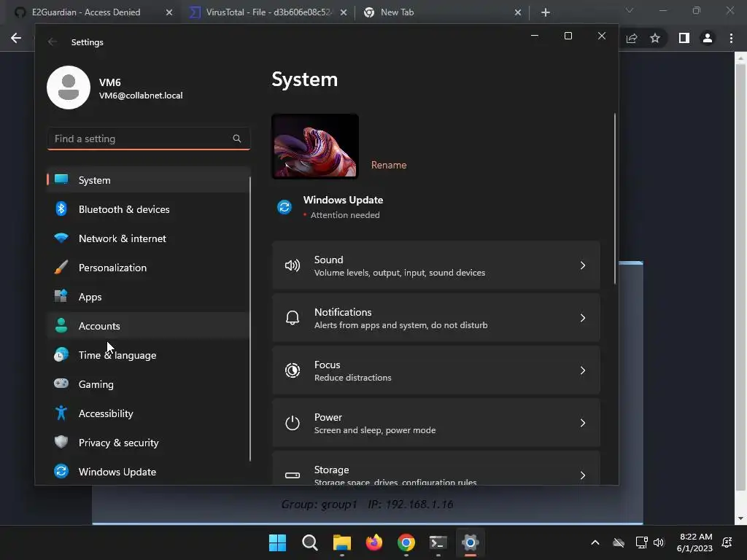Click the network icon in system tray
The image size is (747, 560).
tap(641, 542)
